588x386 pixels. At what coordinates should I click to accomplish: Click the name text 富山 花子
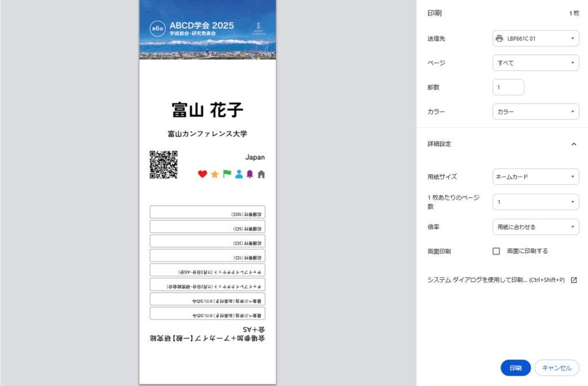pyautogui.click(x=207, y=110)
